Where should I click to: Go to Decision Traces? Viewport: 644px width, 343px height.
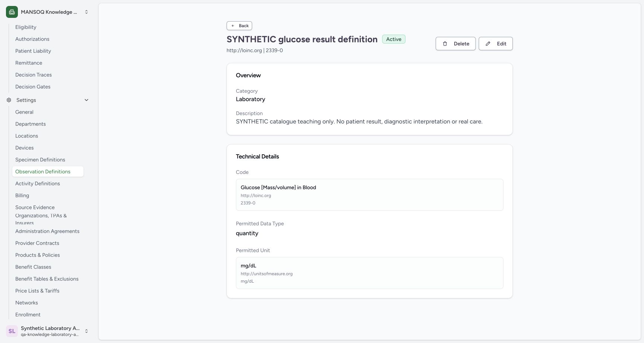tap(34, 75)
